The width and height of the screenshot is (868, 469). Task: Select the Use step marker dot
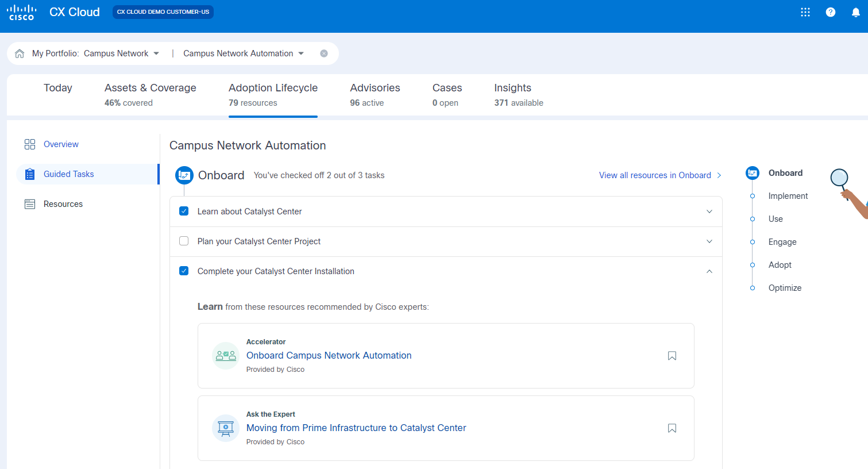[x=753, y=219]
